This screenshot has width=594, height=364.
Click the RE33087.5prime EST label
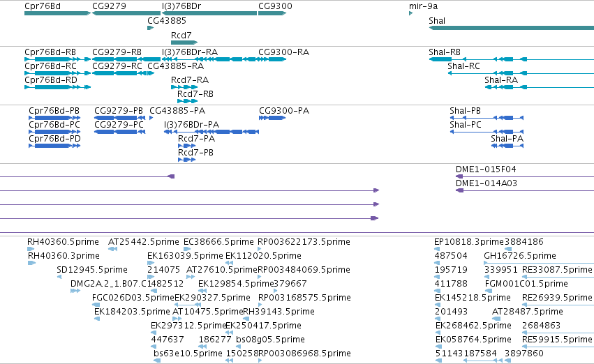[557, 270]
